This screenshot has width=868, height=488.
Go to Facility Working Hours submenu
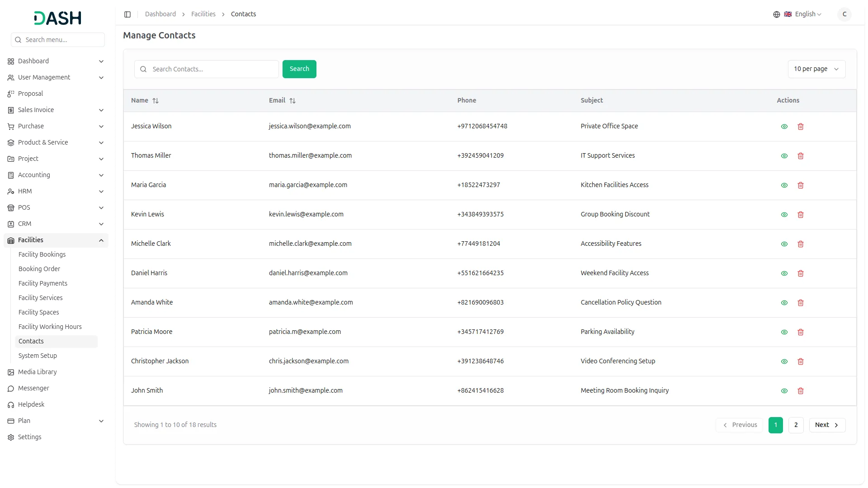click(50, 327)
